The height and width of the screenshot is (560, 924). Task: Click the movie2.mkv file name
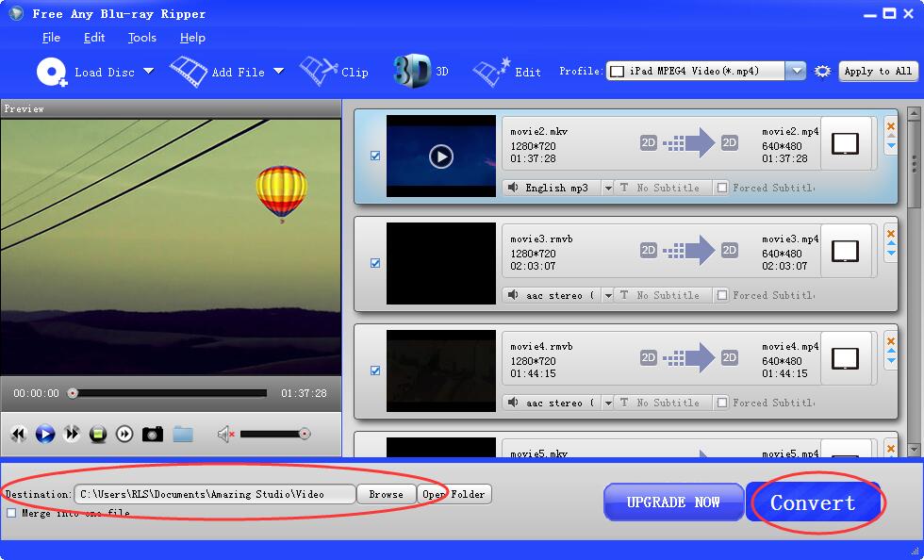coord(538,131)
